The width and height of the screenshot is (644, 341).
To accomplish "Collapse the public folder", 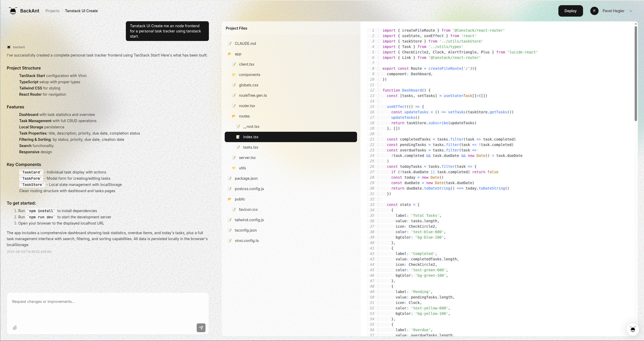I will coord(291,199).
